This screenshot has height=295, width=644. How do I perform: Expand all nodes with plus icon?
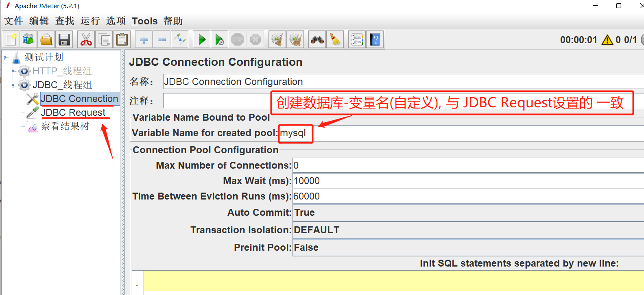point(144,39)
